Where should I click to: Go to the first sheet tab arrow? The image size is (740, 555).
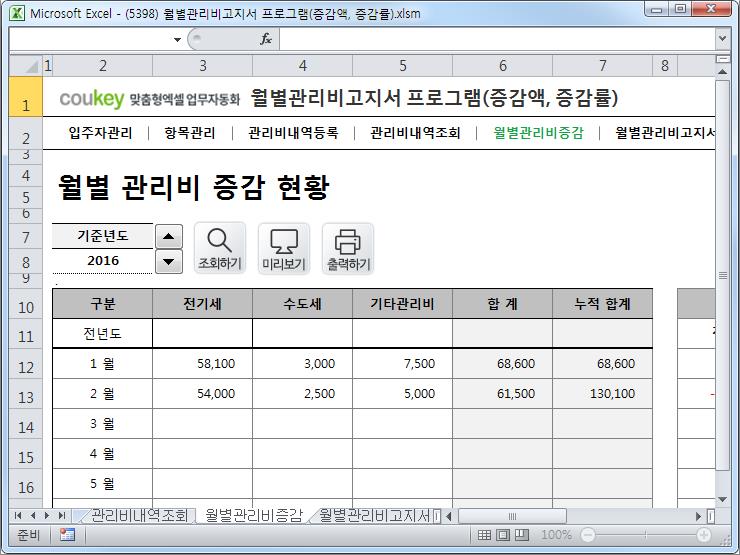(18, 516)
